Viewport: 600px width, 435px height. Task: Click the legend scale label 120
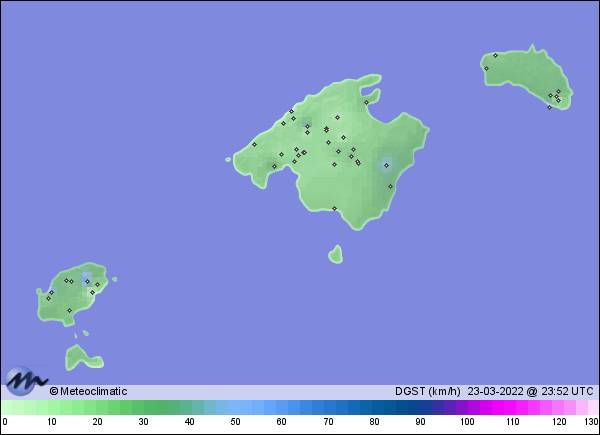point(559,422)
